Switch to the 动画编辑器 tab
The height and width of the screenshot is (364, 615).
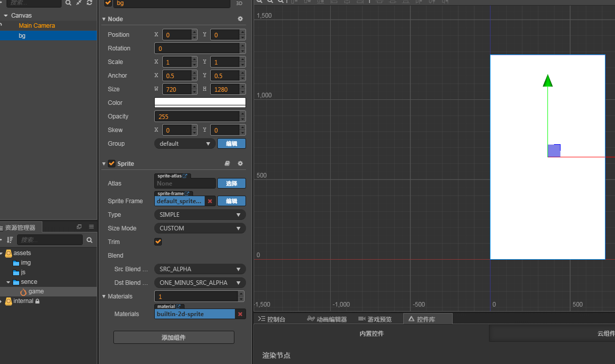point(327,319)
